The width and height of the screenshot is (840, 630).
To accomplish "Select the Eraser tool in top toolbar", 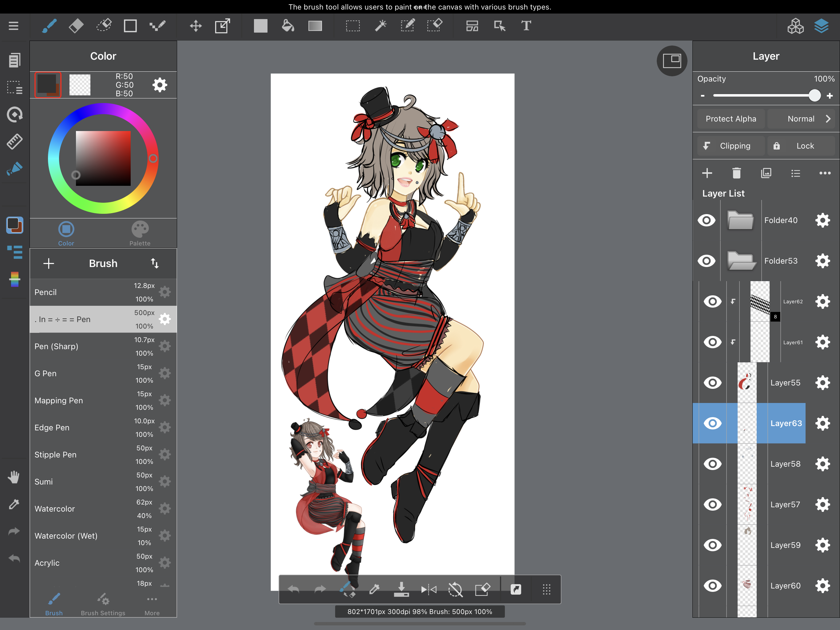I will click(x=76, y=26).
